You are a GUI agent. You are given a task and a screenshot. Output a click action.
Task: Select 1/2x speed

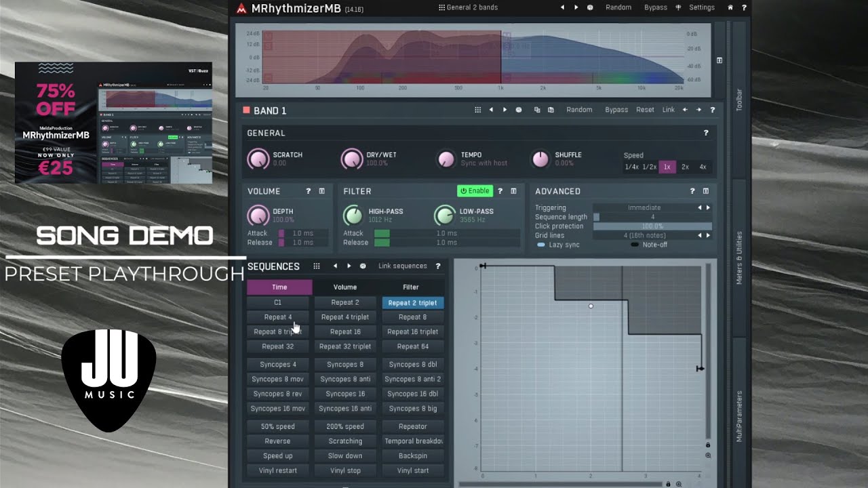pos(650,167)
